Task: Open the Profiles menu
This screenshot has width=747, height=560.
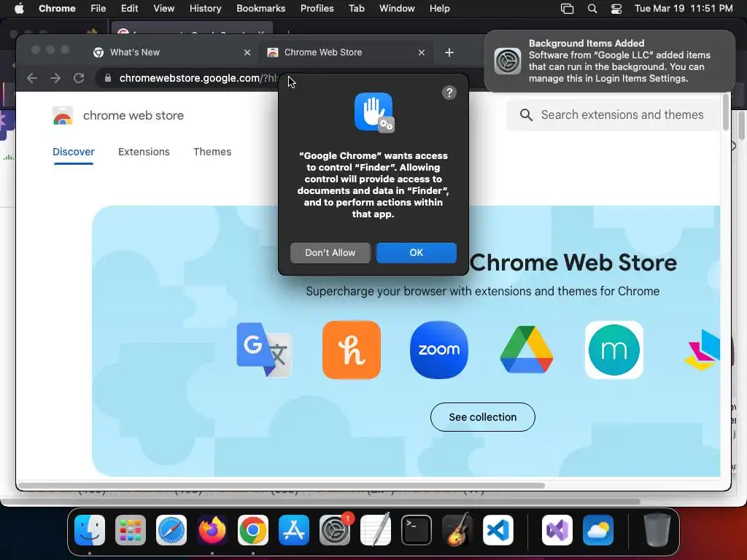Action: click(x=317, y=9)
